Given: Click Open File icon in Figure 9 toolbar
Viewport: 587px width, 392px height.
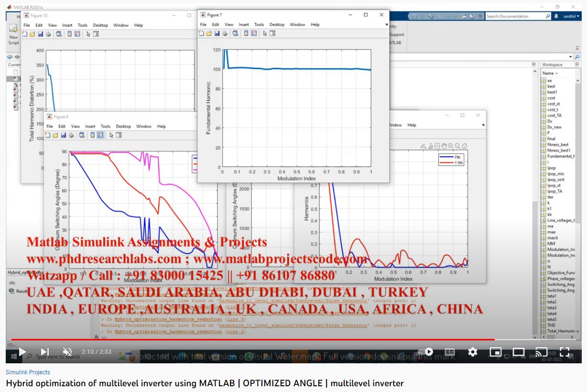Looking at the screenshot, I should click(x=55, y=135).
